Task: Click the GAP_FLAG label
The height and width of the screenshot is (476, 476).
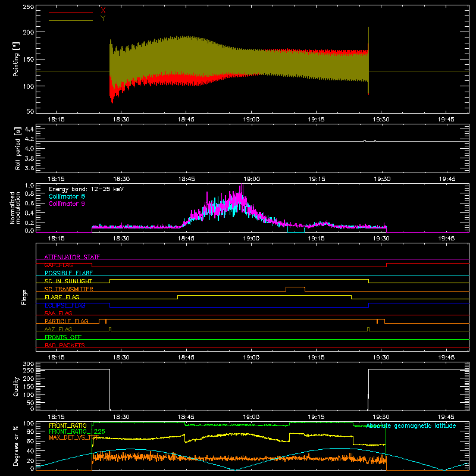Action: [x=58, y=265]
